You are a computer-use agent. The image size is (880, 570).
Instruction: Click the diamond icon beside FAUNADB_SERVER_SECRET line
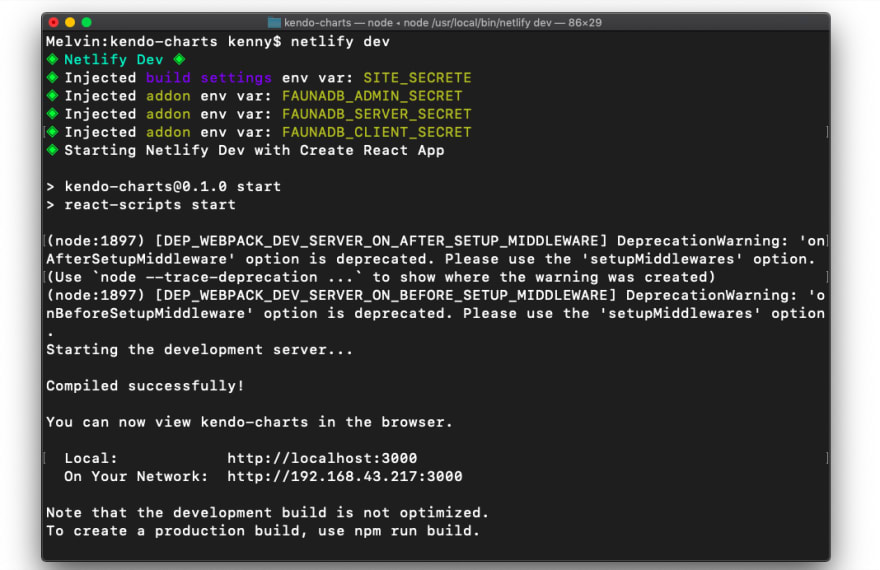click(52, 113)
